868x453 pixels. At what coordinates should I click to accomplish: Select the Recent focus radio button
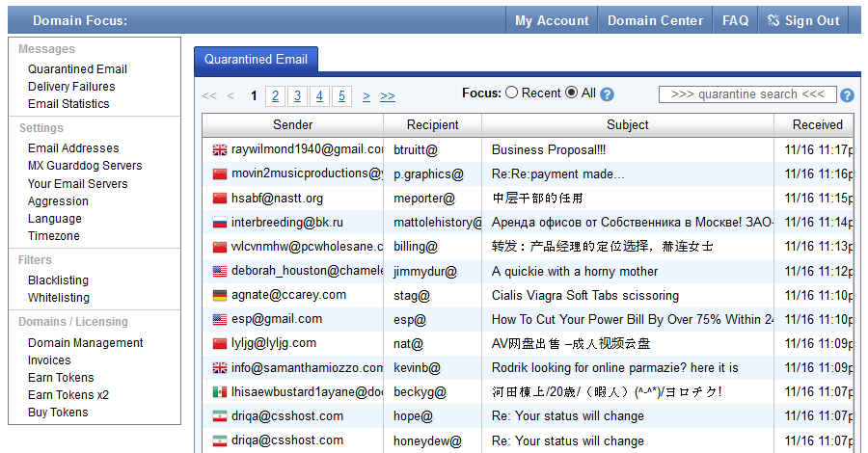point(512,93)
